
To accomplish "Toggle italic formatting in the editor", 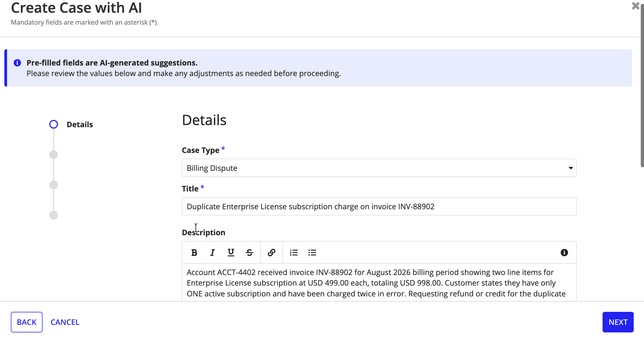I will click(213, 253).
